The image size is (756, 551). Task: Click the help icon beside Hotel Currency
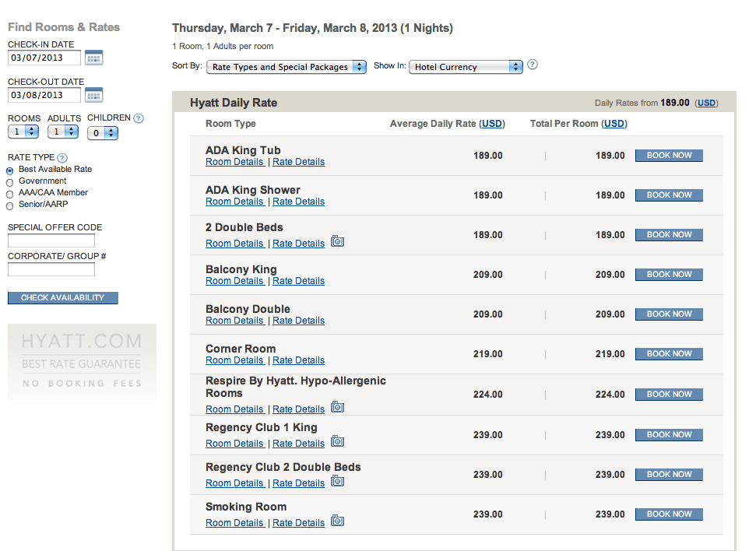(x=533, y=65)
